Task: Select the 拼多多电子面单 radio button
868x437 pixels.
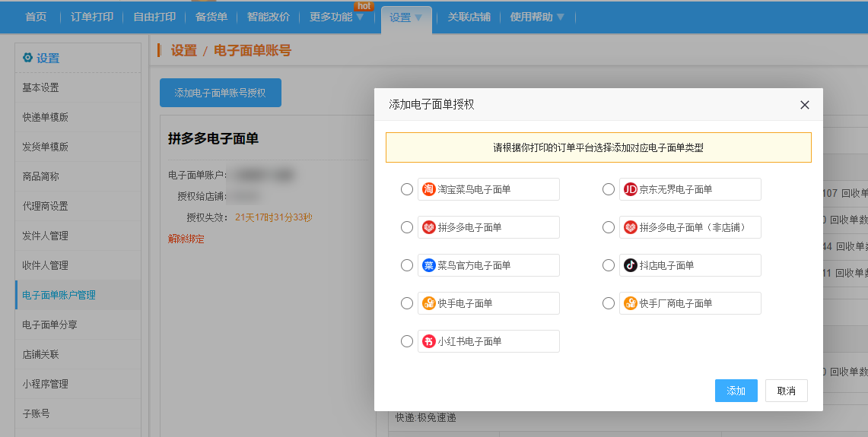Action: click(x=407, y=227)
